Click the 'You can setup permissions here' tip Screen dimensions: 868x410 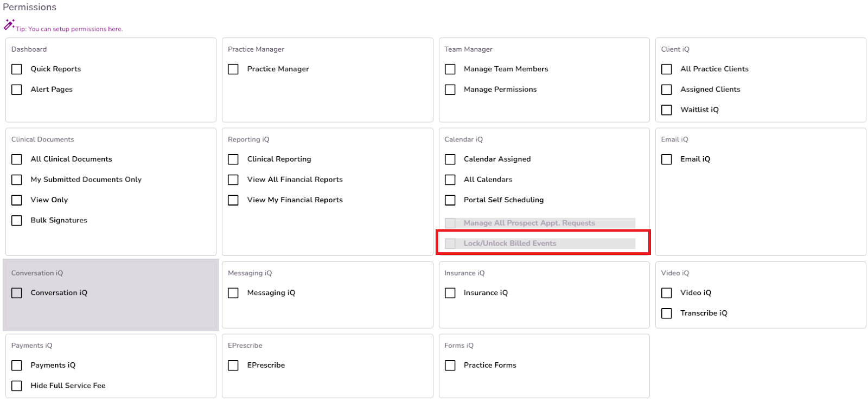[x=69, y=29]
